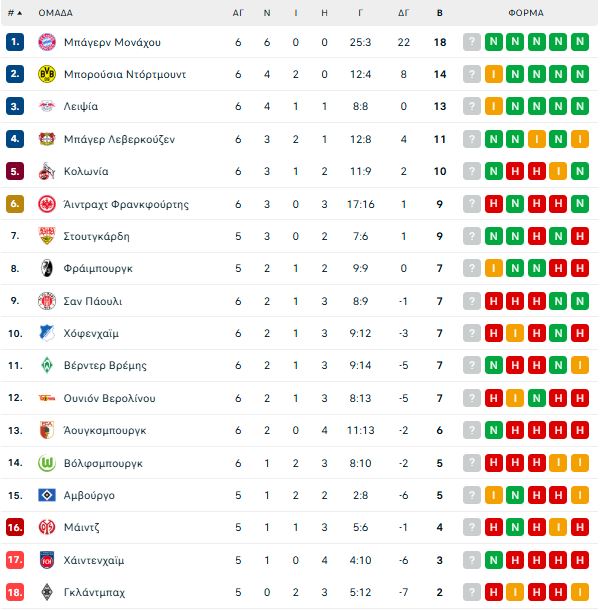
Task: Click Gladbach's first orange Ι form badge
Action: pos(494,592)
